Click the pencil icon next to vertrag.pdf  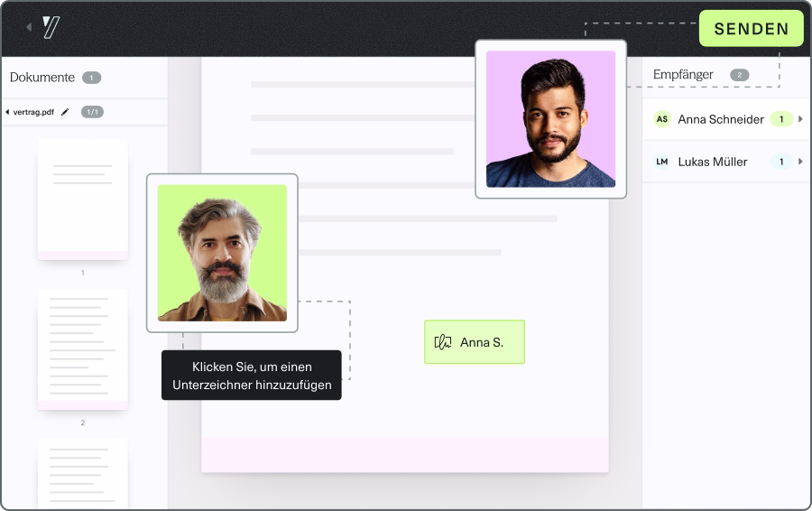[x=65, y=112]
